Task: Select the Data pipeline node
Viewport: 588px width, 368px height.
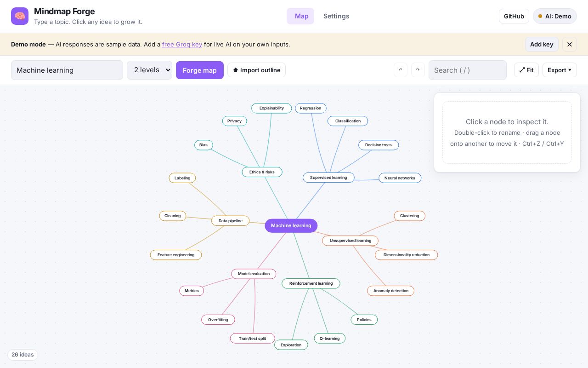Action: click(x=230, y=221)
